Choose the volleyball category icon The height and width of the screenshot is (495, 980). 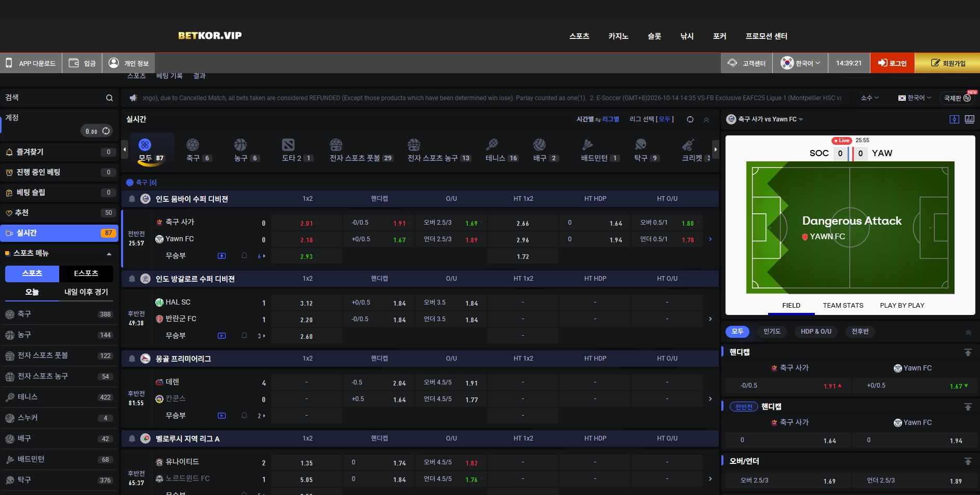540,145
